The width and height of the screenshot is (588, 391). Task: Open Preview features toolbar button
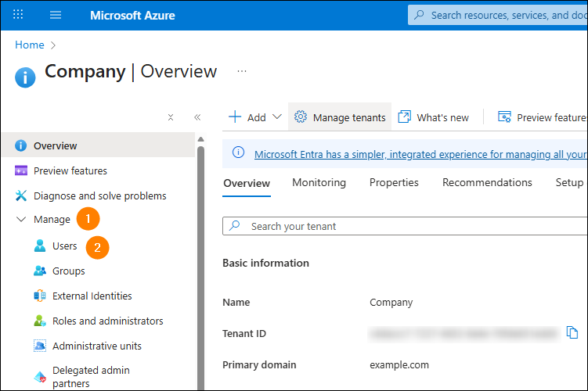543,117
